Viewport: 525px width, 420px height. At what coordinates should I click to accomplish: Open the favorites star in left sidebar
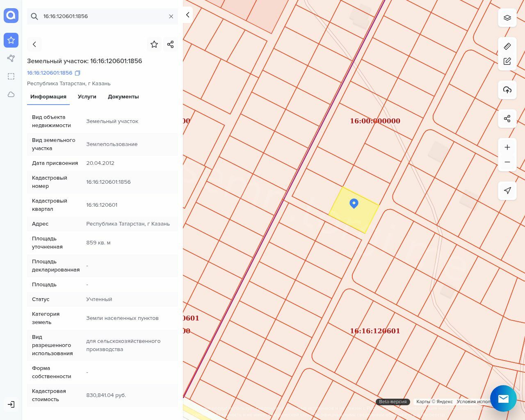pyautogui.click(x=11, y=40)
